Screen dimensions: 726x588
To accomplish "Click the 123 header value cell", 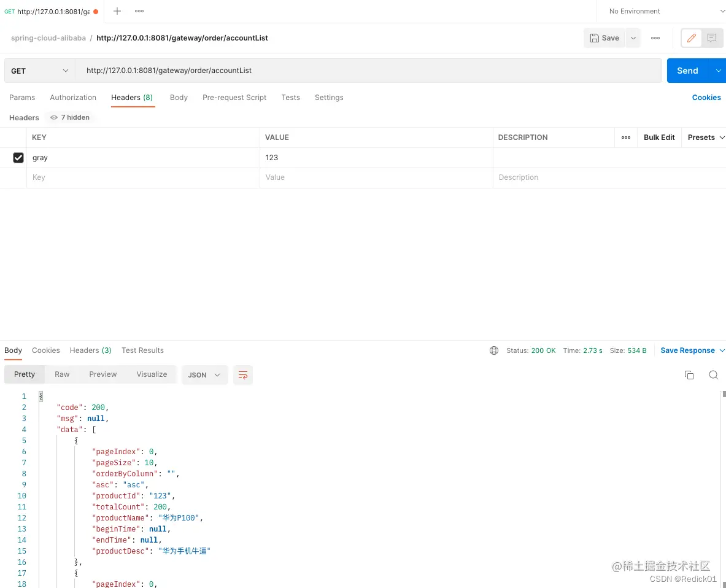I will tap(376, 158).
